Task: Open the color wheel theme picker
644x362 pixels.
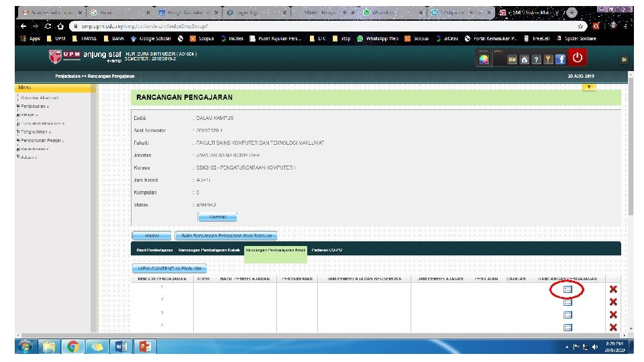Action: [484, 60]
